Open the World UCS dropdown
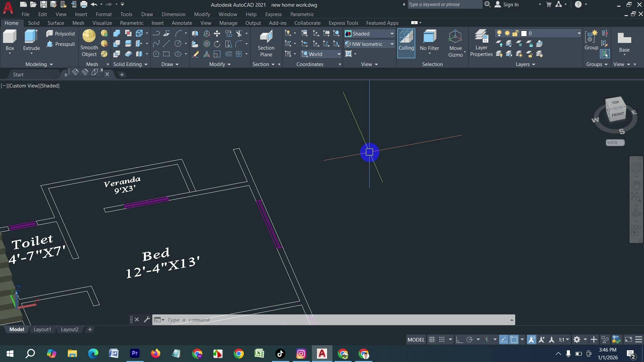Viewport: 644px width, 362px height. 321,54
